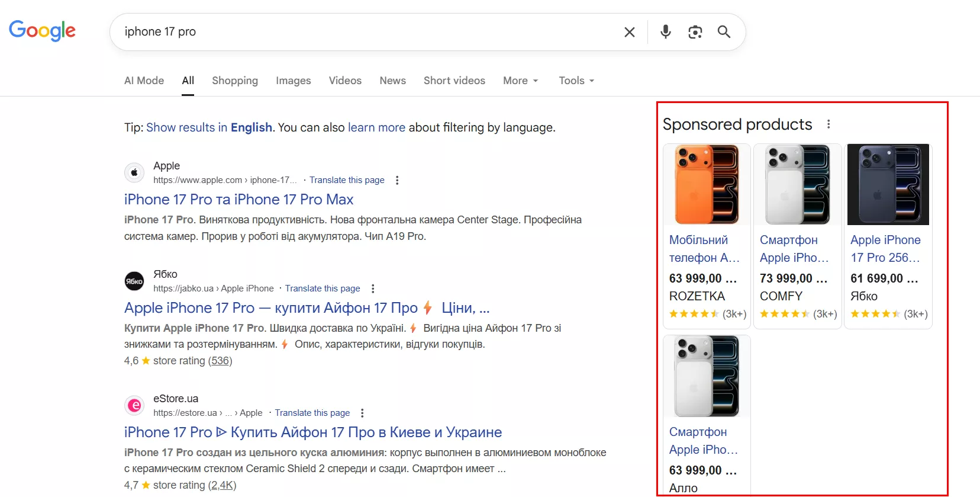
Task: Open Смартфон Apple iPho… COMFY product title
Action: (x=794, y=249)
